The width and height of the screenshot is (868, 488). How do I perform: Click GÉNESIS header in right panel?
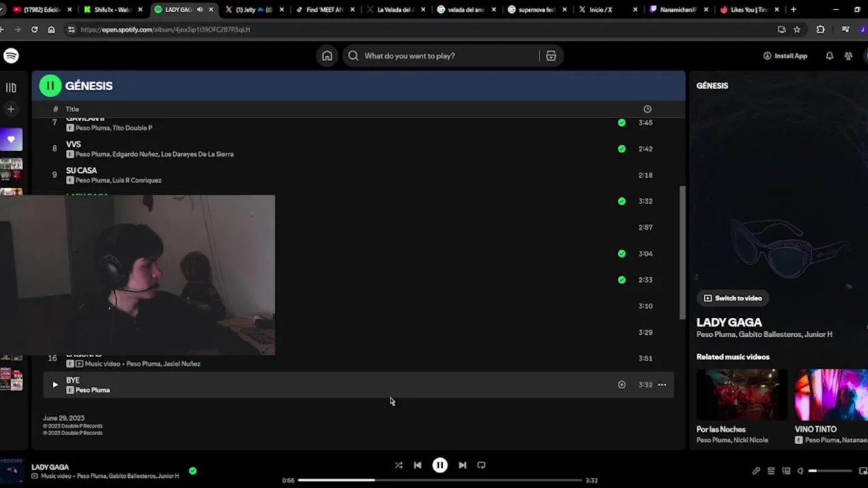(x=712, y=85)
